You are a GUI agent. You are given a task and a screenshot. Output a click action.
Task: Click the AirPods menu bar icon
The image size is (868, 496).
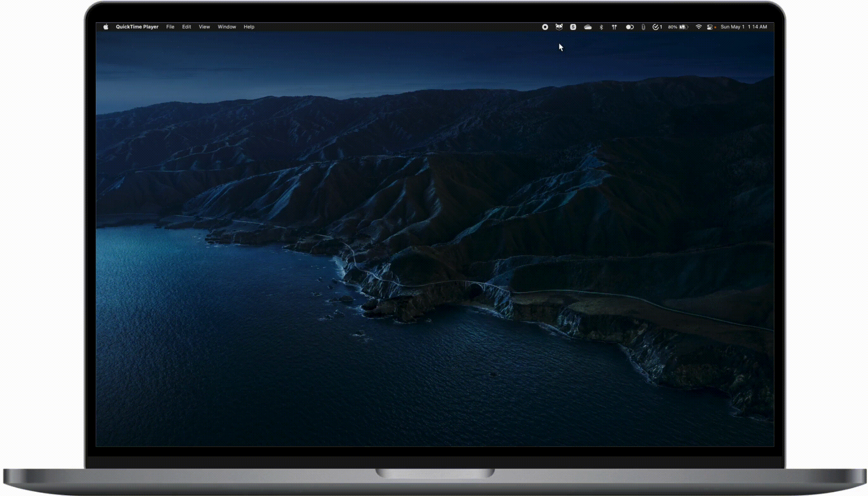point(614,27)
